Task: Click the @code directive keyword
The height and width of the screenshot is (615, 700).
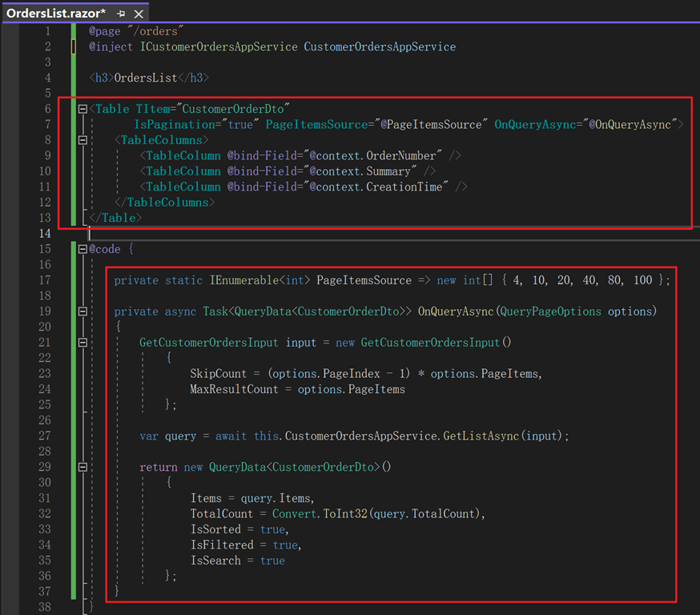Action: point(105,249)
